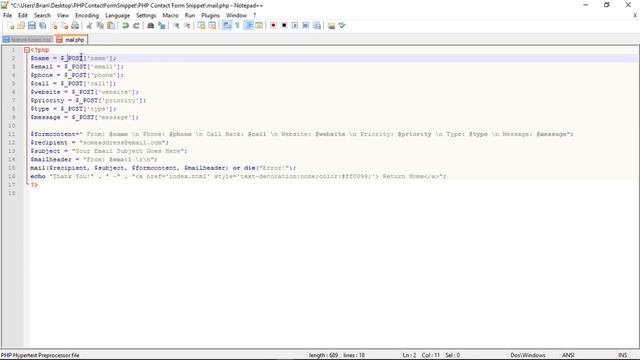Switch to the mail.php tab
640x360 pixels.
point(71,40)
